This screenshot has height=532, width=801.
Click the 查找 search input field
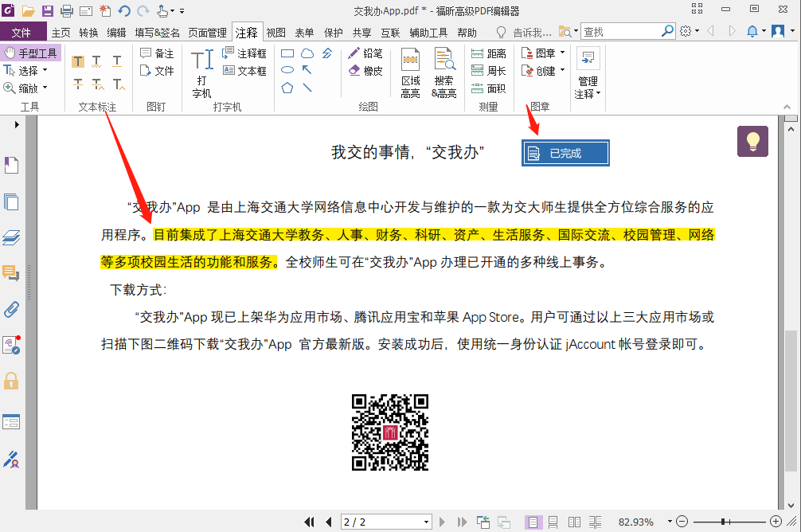(621, 32)
